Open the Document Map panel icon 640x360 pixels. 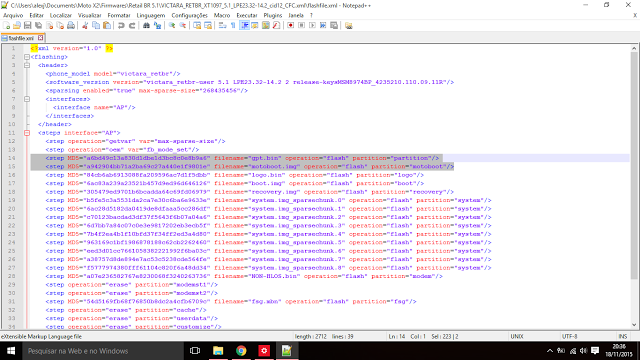pos(266,26)
